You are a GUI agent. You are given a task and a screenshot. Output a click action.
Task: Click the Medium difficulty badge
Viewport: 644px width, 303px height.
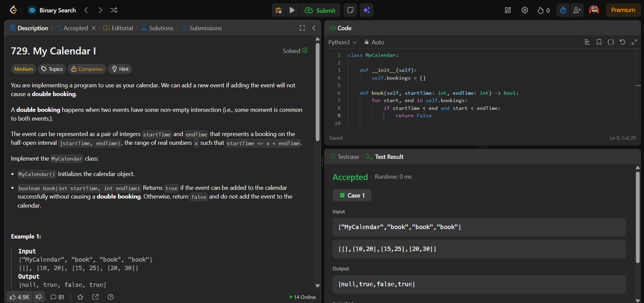tap(24, 69)
